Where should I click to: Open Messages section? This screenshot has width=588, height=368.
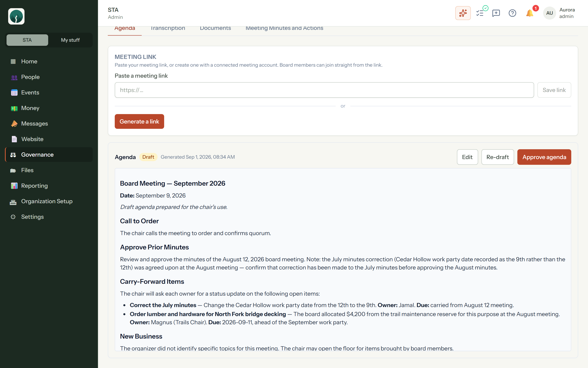click(x=49, y=124)
